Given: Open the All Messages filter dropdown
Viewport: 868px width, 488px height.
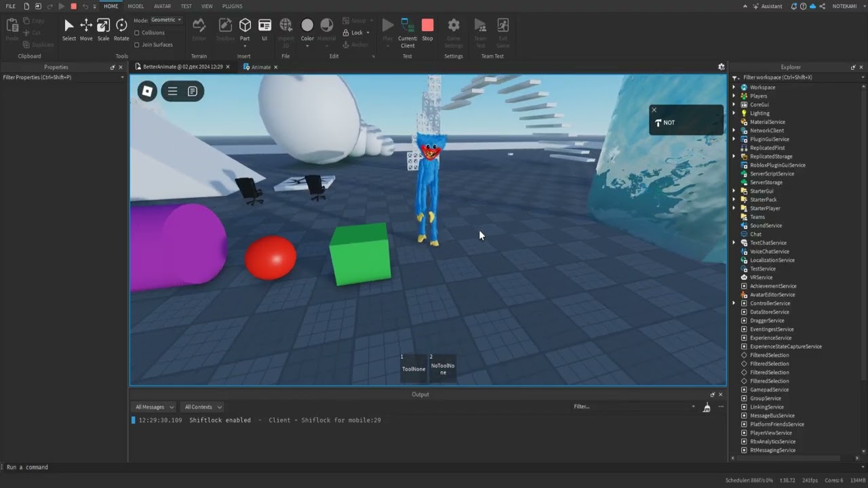Looking at the screenshot, I should [154, 407].
